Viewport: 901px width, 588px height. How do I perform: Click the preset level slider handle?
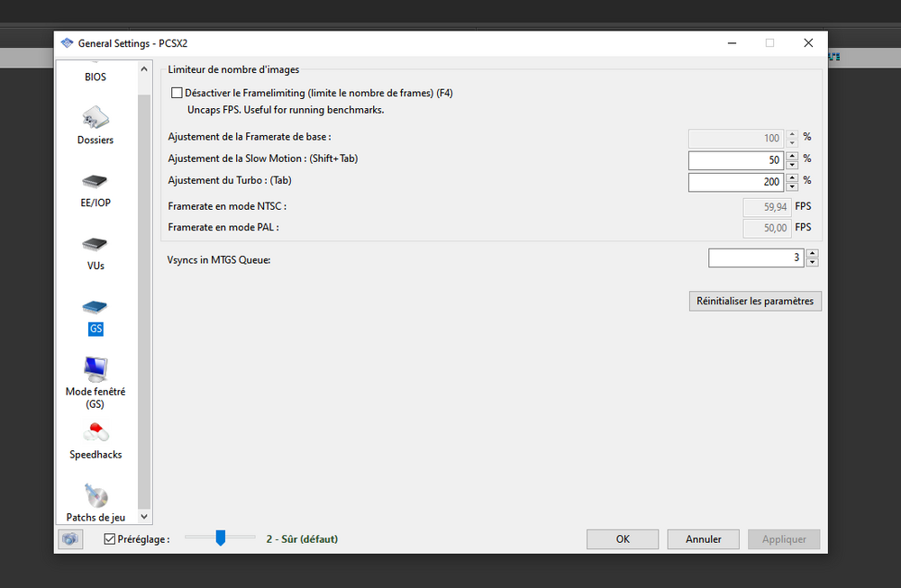coord(220,538)
